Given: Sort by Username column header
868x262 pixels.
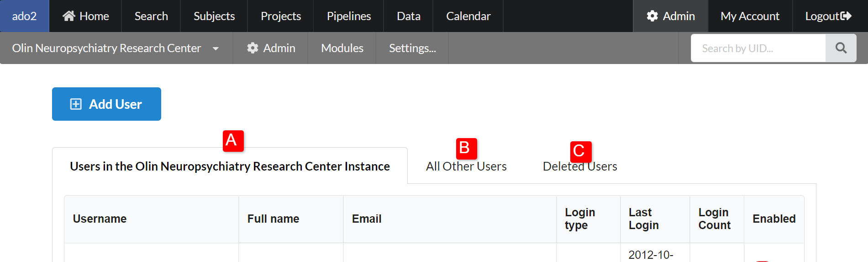Looking at the screenshot, I should [x=100, y=219].
